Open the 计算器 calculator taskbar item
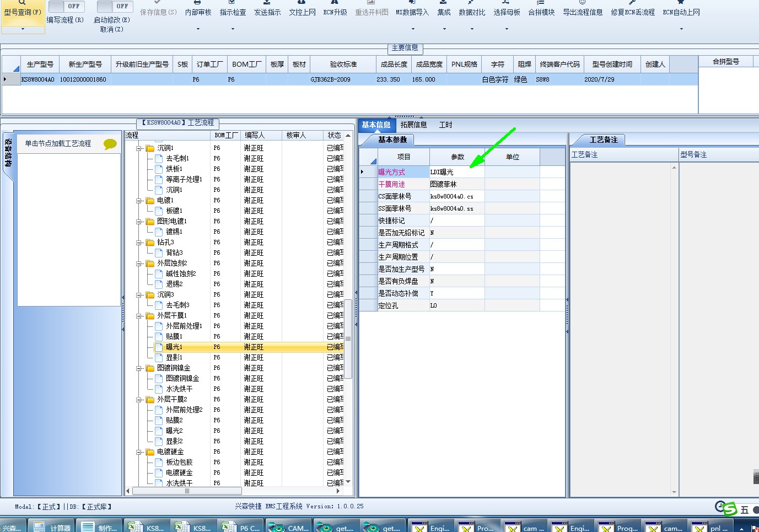The width and height of the screenshot is (759, 532). point(52,527)
